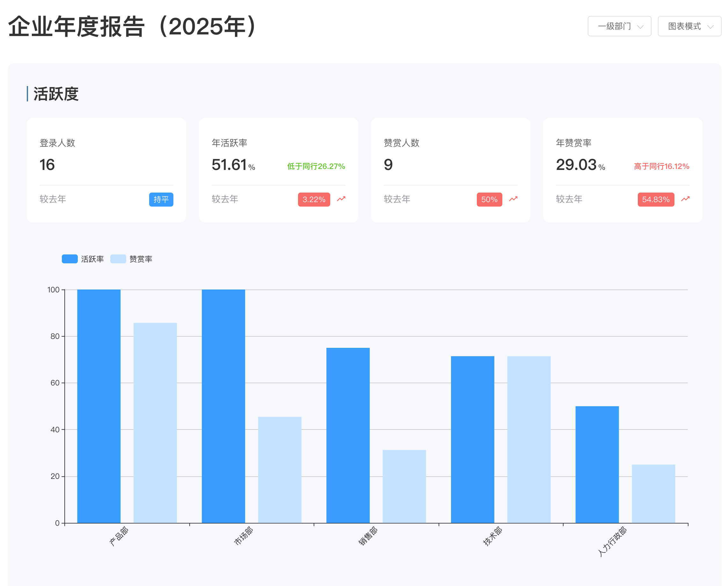Image resolution: width=728 pixels, height=586 pixels.
Task: Click the 3.22% badge in 年活跃率 card
Action: (x=314, y=199)
